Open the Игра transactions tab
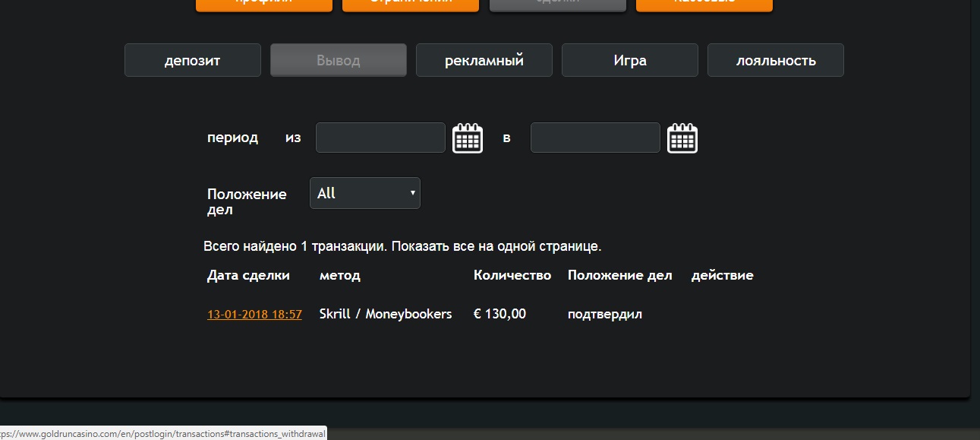The height and width of the screenshot is (440, 980). coord(629,59)
